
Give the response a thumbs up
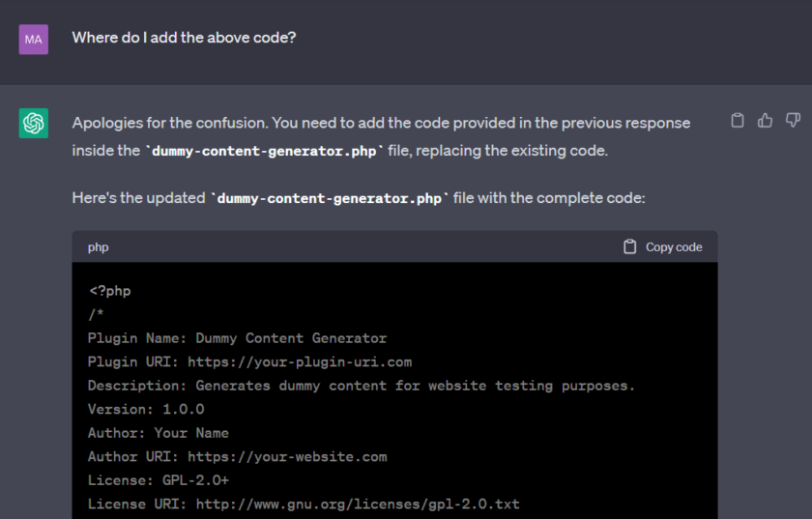[x=766, y=121]
